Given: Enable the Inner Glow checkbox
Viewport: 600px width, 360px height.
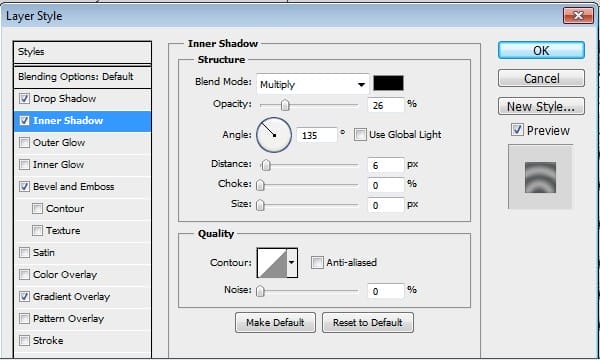Looking at the screenshot, I should coord(24,165).
